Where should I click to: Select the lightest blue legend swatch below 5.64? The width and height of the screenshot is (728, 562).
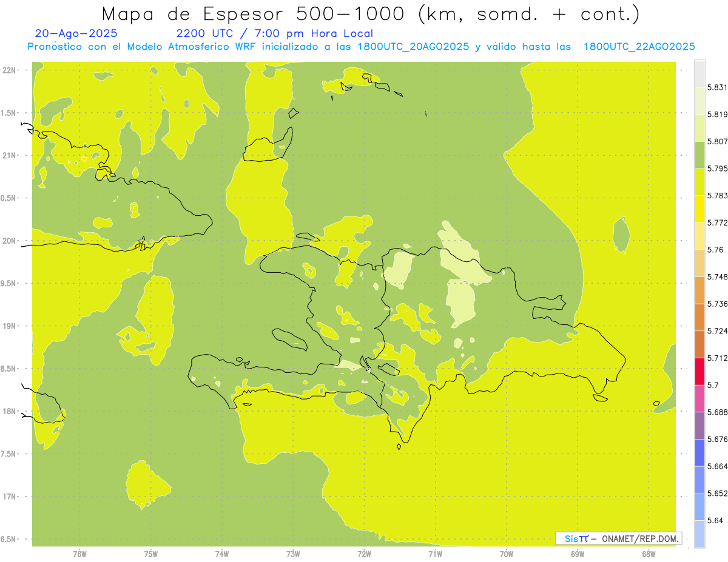point(699,534)
